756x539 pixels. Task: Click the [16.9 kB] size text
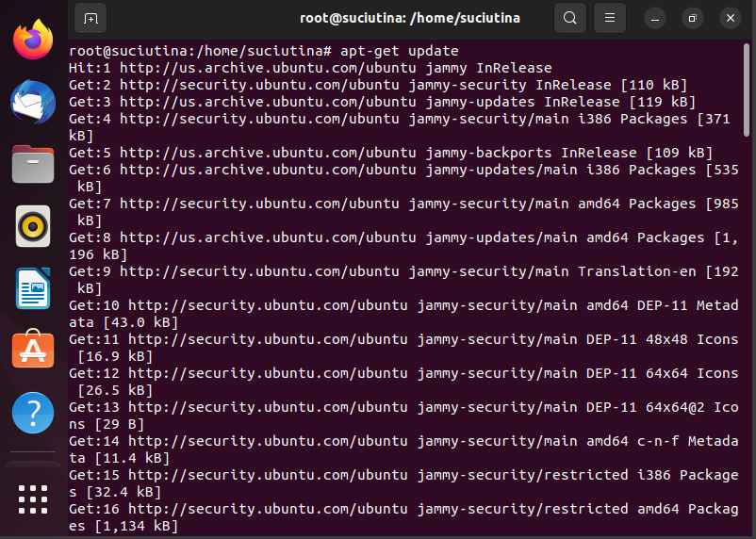tap(115, 356)
